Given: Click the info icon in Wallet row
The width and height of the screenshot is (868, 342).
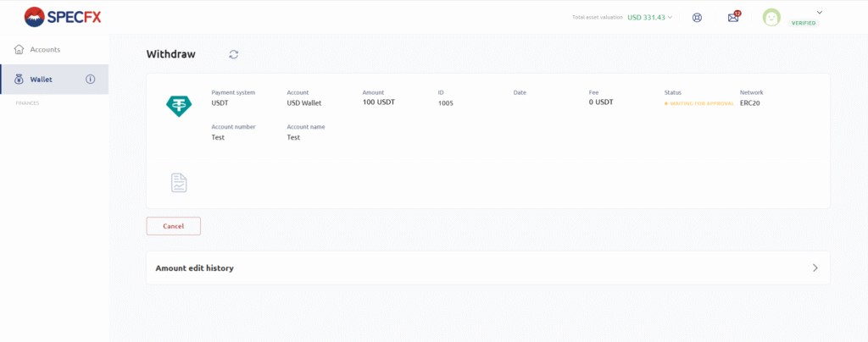Looking at the screenshot, I should tap(91, 80).
